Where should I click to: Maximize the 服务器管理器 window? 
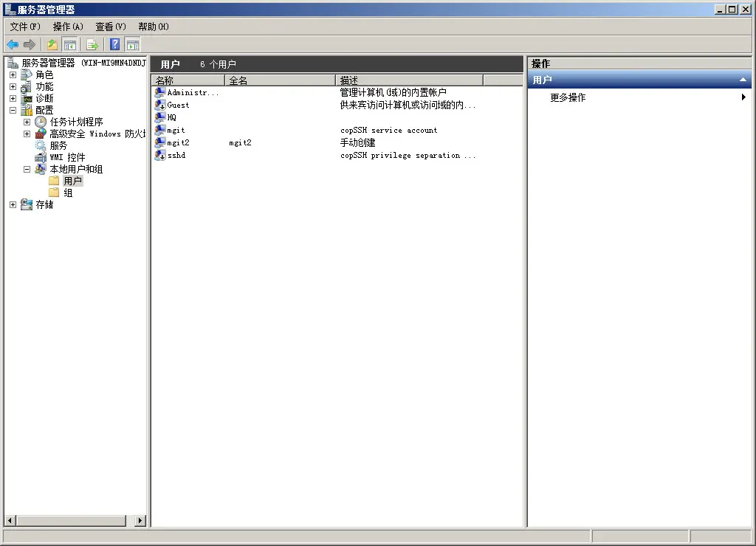pos(732,9)
